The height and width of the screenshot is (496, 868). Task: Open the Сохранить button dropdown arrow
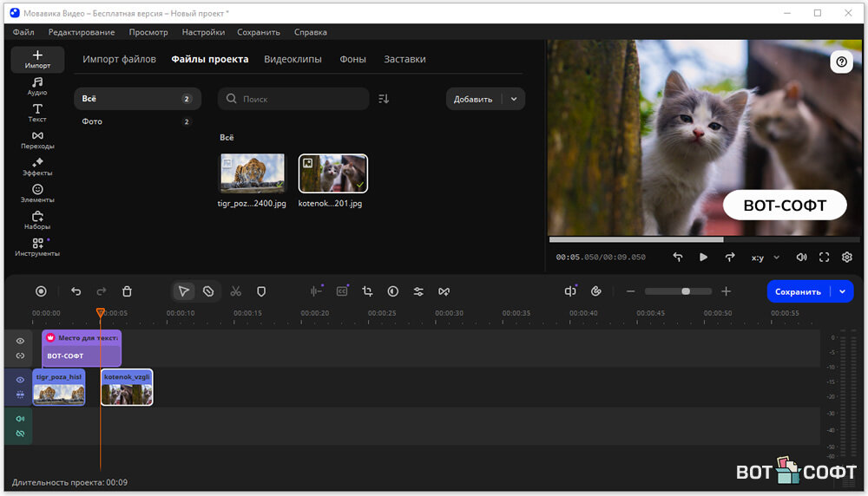pyautogui.click(x=842, y=291)
